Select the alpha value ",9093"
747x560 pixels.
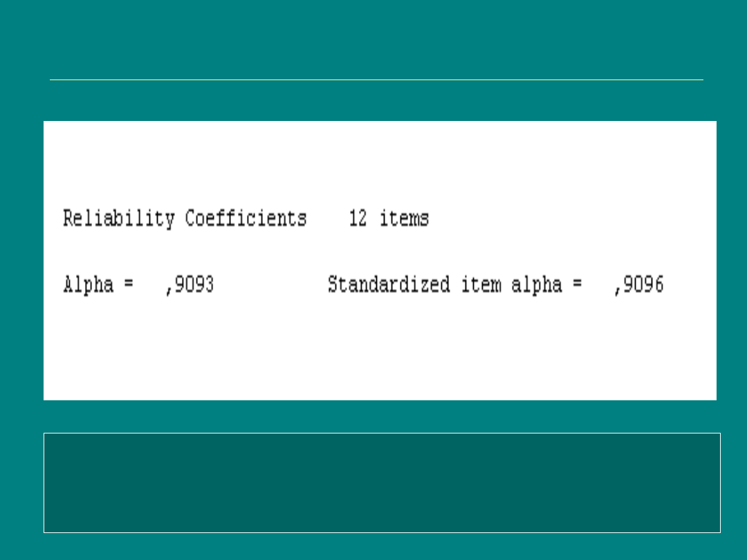pyautogui.click(x=190, y=285)
